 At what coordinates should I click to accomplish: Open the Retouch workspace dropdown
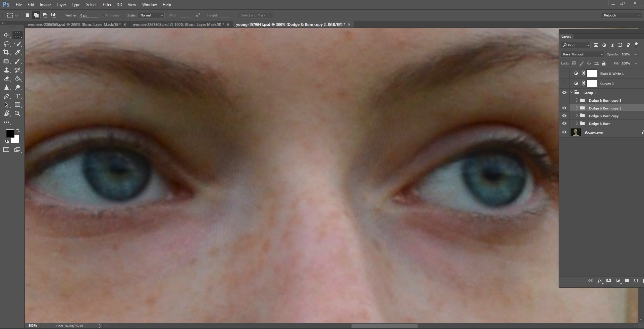tap(621, 15)
